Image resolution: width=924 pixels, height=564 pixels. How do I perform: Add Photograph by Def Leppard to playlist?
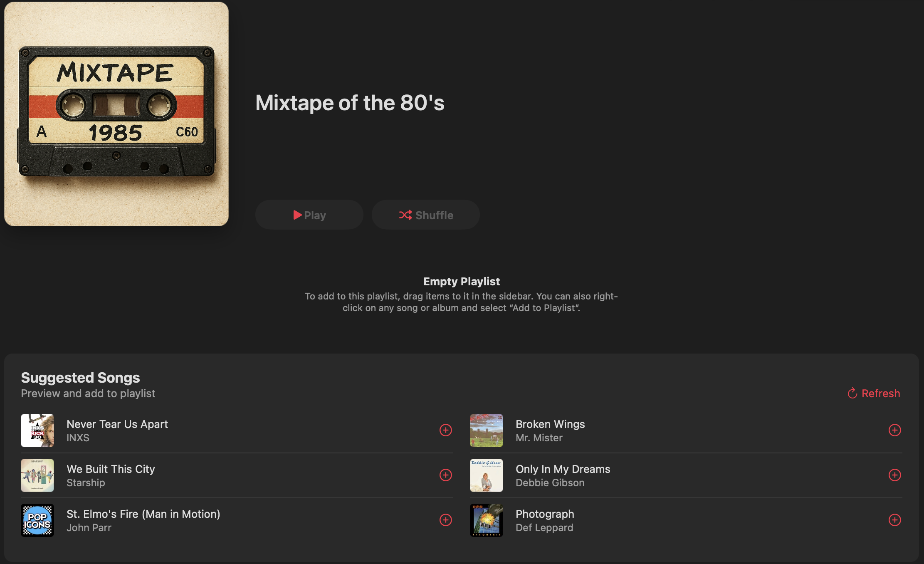pos(894,520)
